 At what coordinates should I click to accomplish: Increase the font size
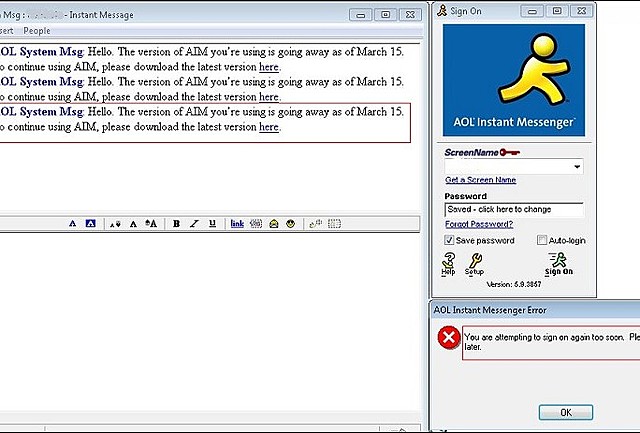tap(151, 224)
